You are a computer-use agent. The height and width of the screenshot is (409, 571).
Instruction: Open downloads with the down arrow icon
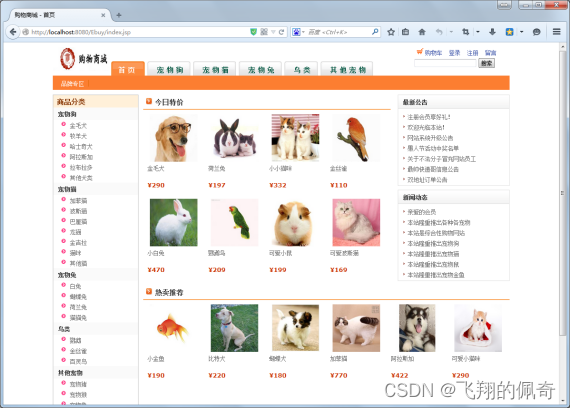point(492,32)
